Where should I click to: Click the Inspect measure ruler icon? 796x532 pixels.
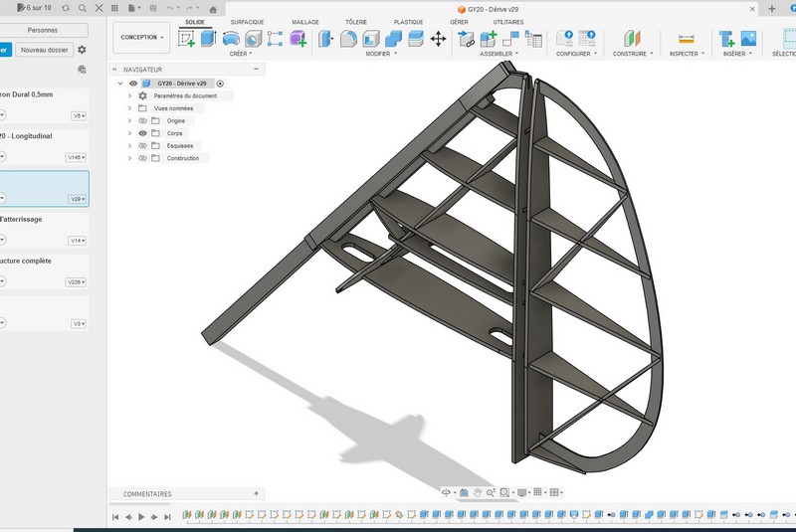coord(686,39)
